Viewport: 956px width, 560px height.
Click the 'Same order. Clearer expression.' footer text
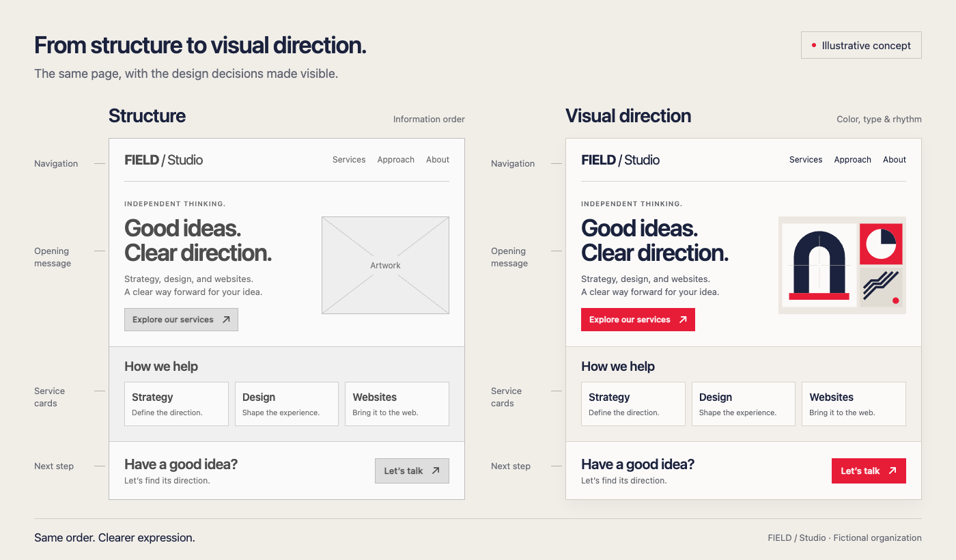point(115,537)
